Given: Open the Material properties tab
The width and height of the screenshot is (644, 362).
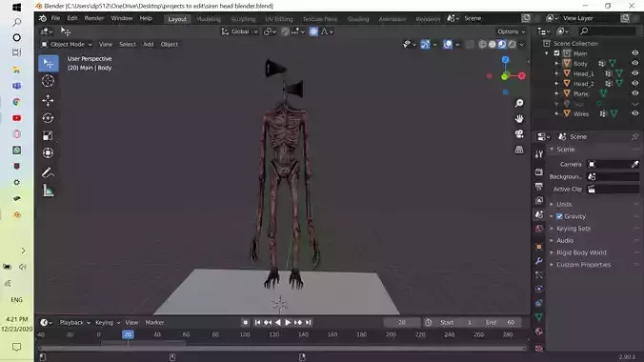Looking at the screenshot, I should click(x=539, y=332).
